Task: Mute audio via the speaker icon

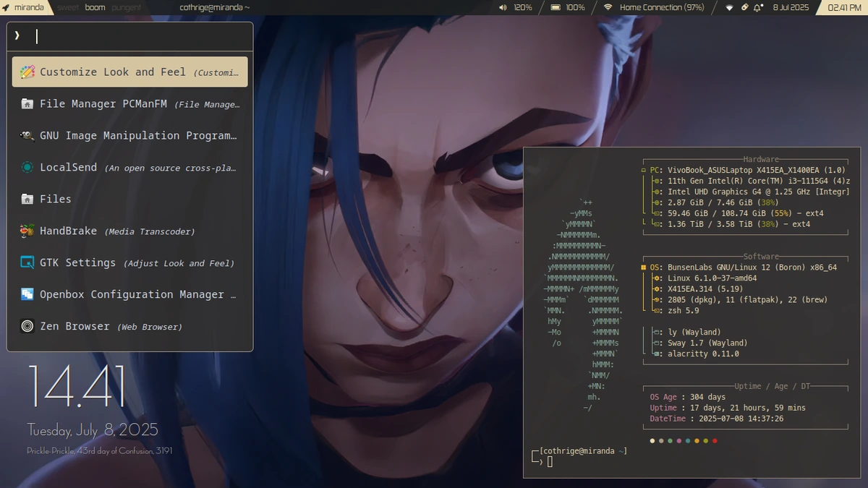Action: click(x=503, y=8)
